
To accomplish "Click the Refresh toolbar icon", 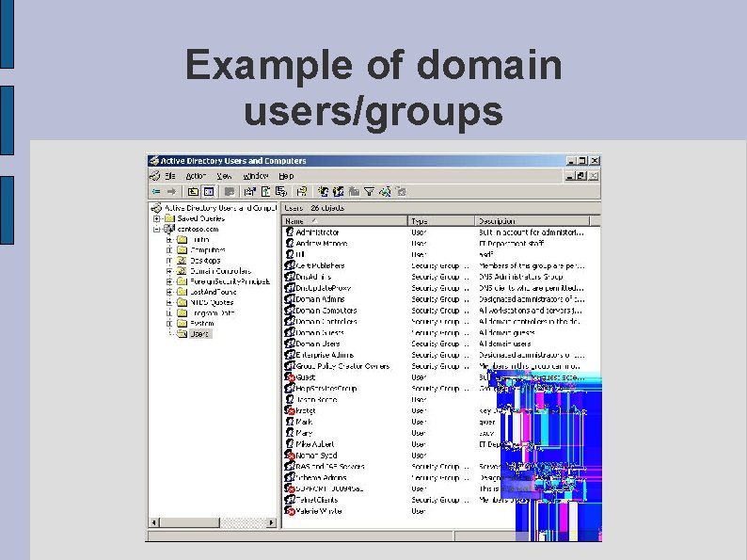I will click(265, 192).
